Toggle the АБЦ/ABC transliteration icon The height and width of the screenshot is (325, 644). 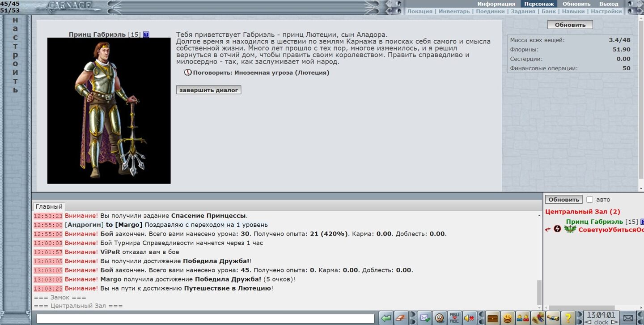[x=454, y=318]
